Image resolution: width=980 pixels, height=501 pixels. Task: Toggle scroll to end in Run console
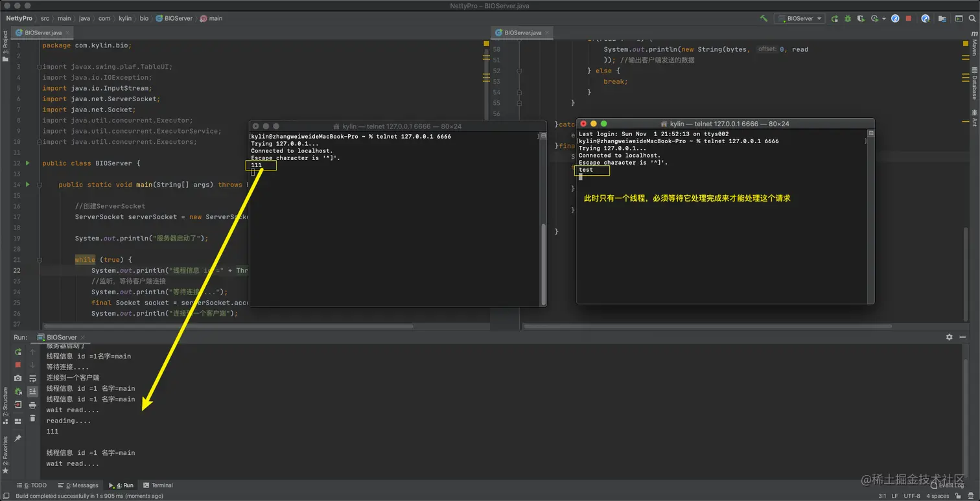point(32,391)
